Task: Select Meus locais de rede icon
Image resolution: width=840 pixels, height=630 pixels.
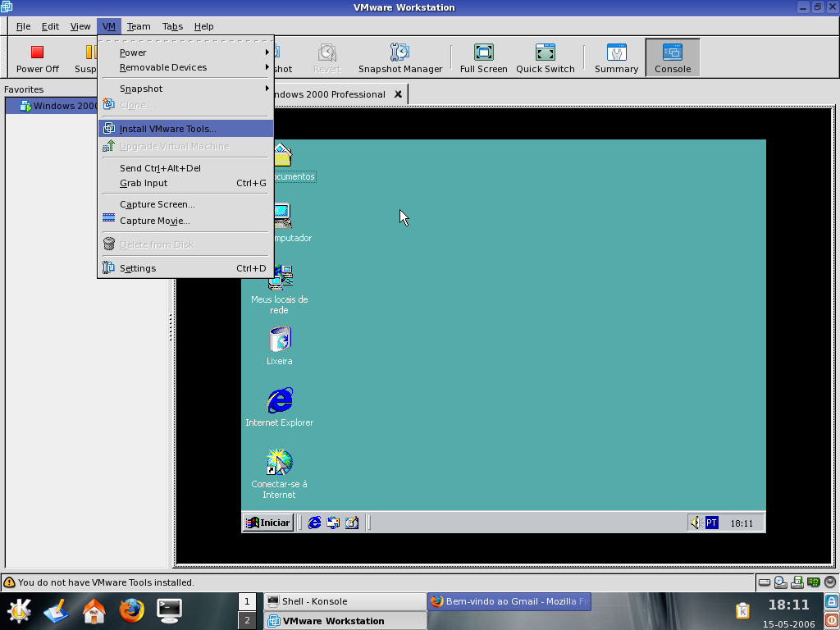Action: click(x=279, y=290)
